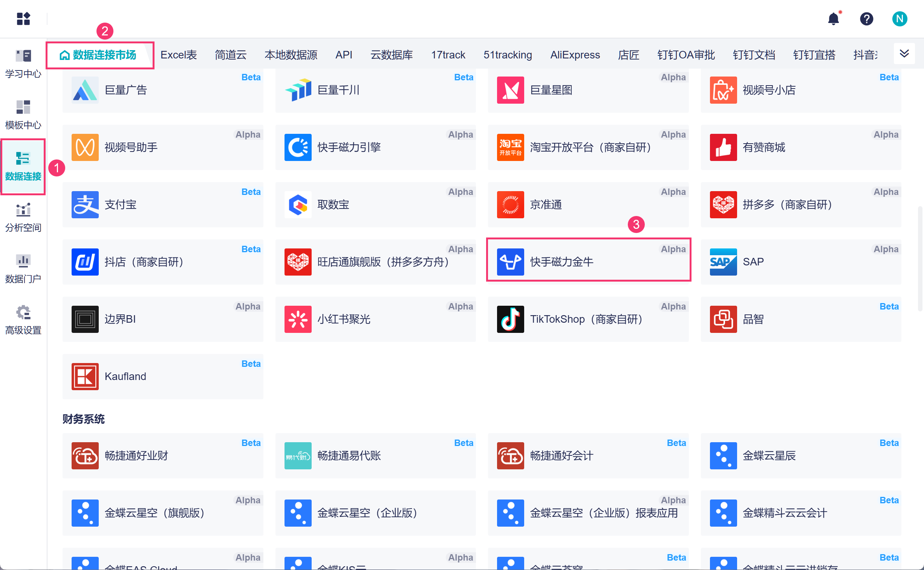
Task: Open the help question mark icon
Action: pyautogui.click(x=867, y=18)
